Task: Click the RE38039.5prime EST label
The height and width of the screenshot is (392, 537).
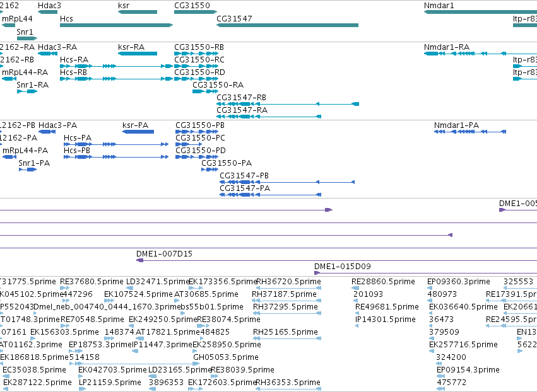Action: click(x=242, y=371)
